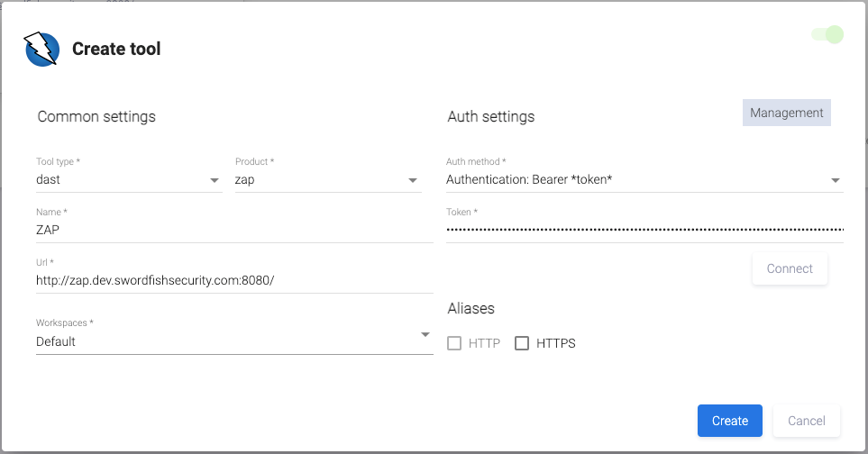Click the 'Auth settings' heading
The height and width of the screenshot is (454, 868).
point(490,116)
